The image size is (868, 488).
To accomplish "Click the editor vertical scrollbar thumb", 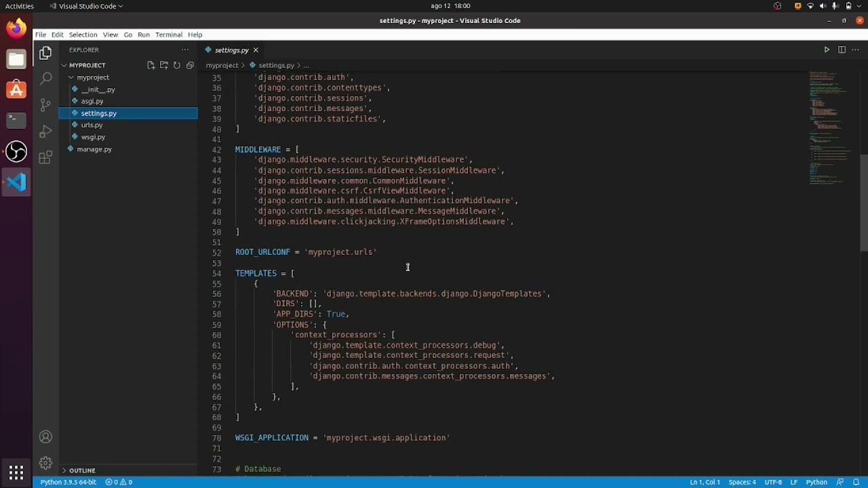I will click(x=864, y=203).
